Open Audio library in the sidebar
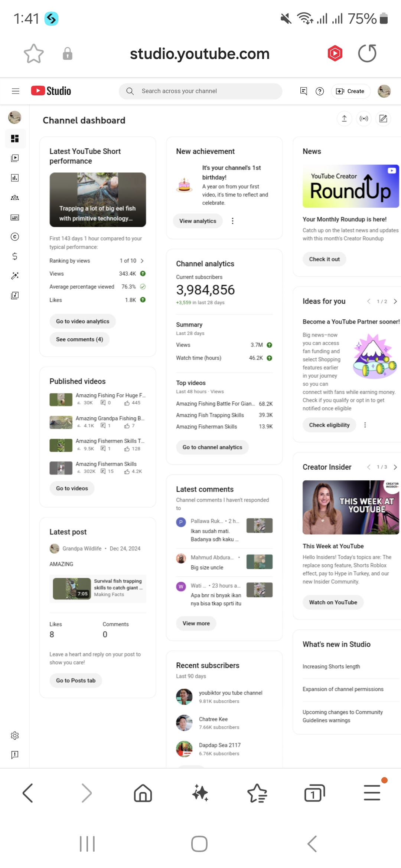Image resolution: width=401 pixels, height=868 pixels. point(15,295)
